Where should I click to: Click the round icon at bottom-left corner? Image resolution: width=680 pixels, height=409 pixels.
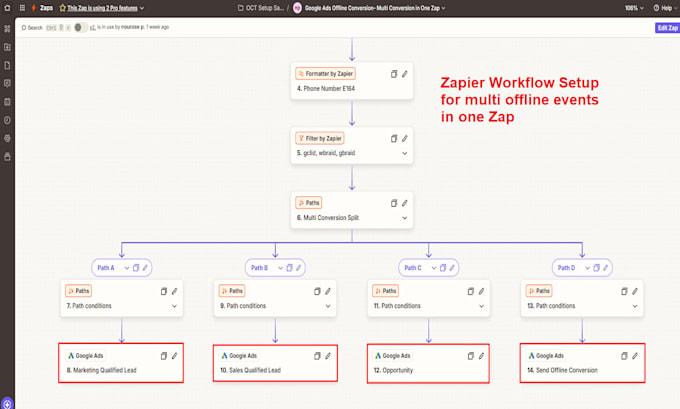point(7,404)
